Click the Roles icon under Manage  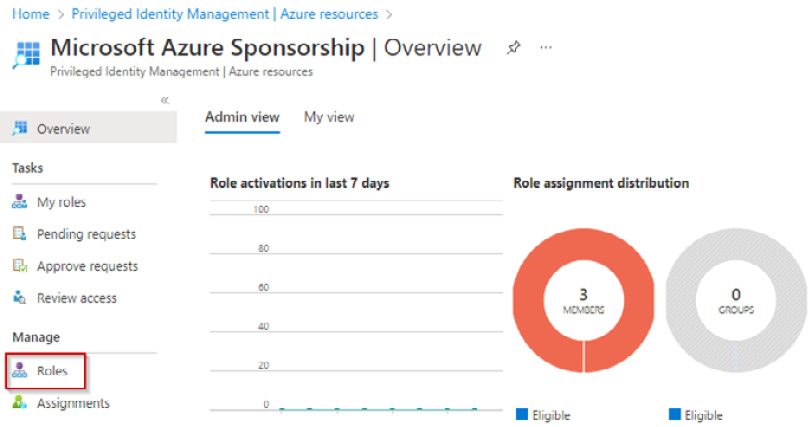click(19, 370)
